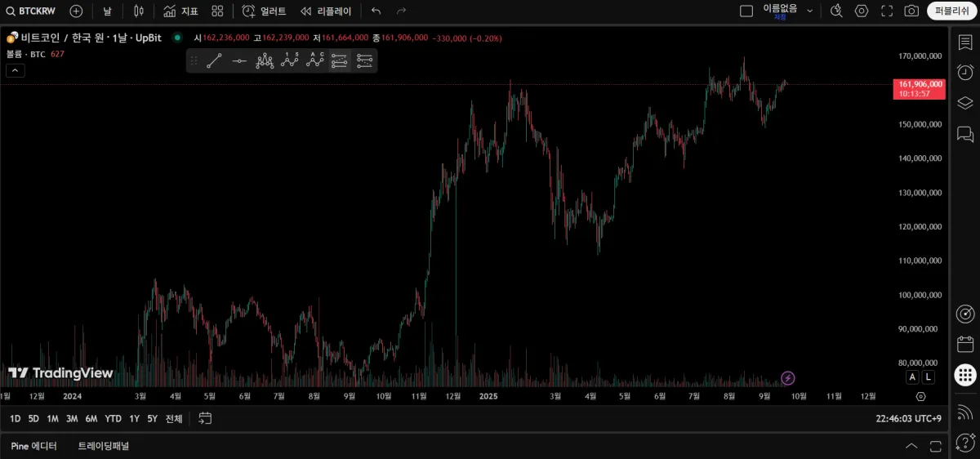Screen dimensions: 980x459
Task: Open the Pine 에디터 tab
Action: click(x=34, y=446)
